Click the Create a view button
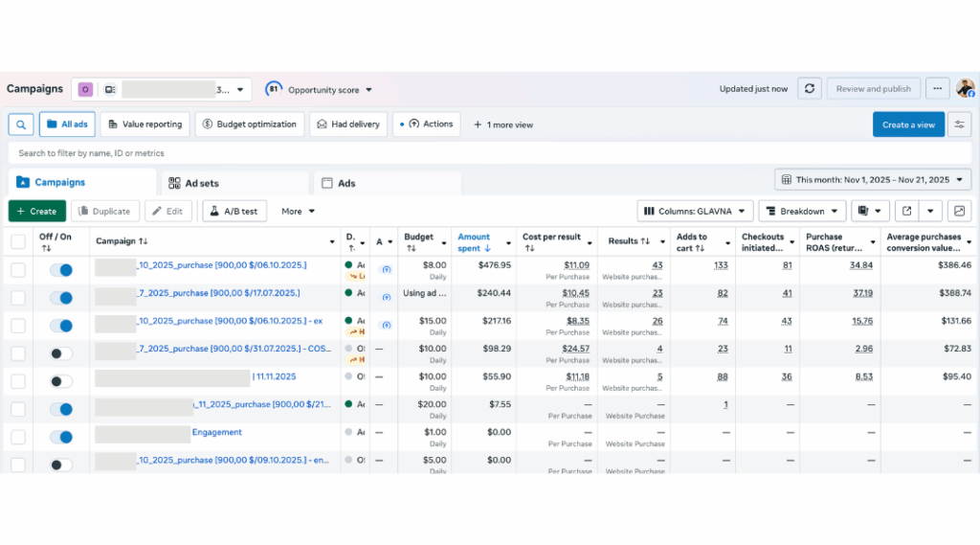Viewport: 980px width, 545px height. tap(908, 125)
